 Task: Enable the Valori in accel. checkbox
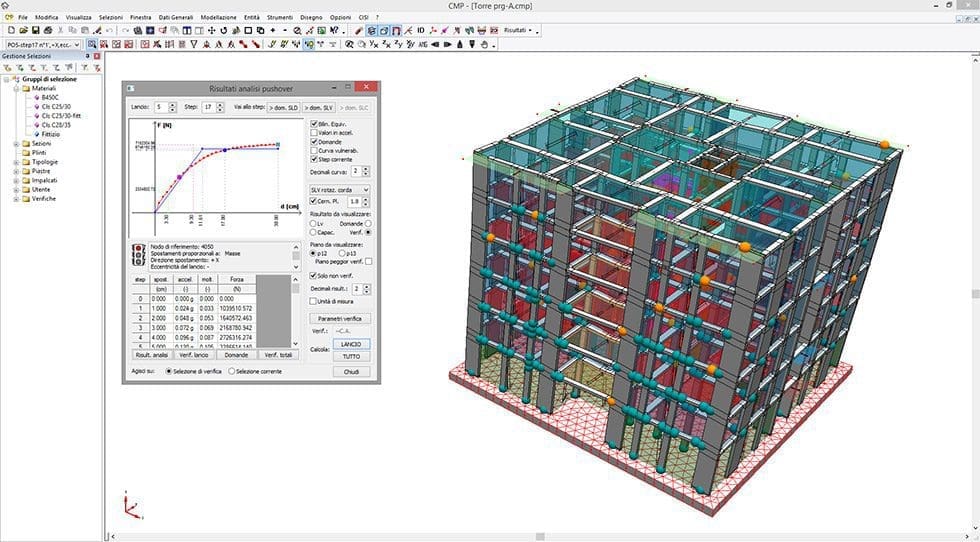coord(314,132)
